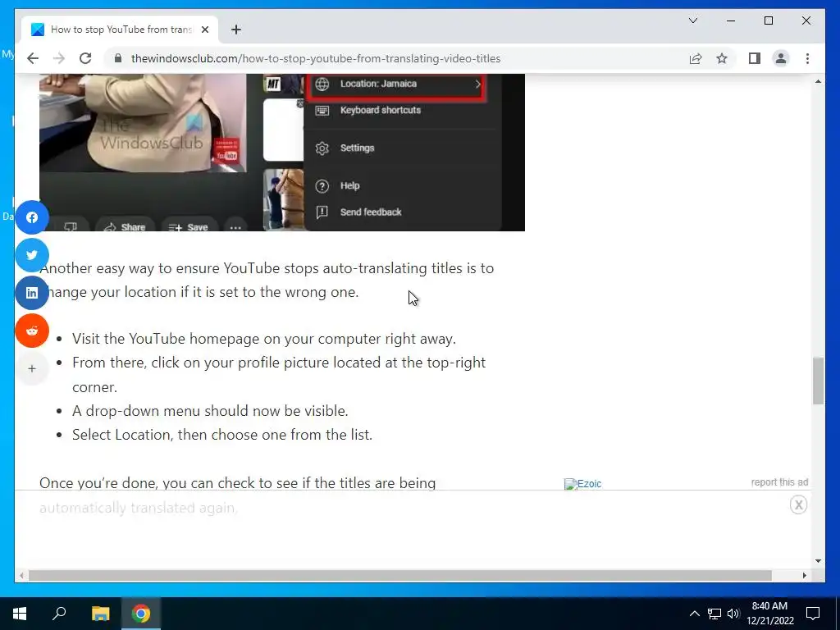The image size is (840, 630).
Task: Click text 'Visit the YouTube homepage on your computer'
Action: 227,339
